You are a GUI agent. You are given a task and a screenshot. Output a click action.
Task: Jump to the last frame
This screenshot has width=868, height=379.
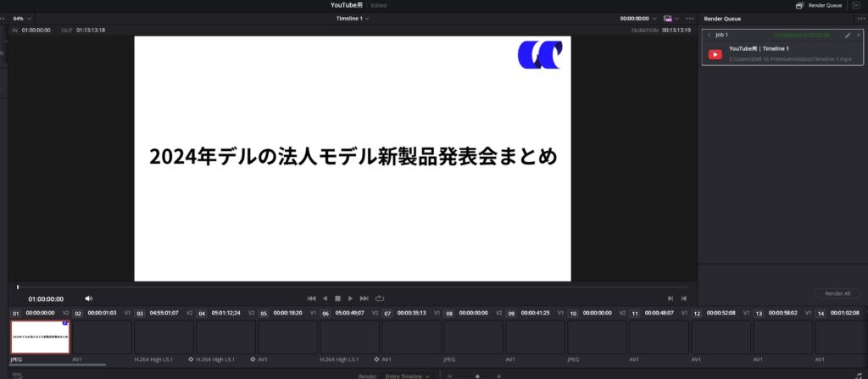click(364, 298)
